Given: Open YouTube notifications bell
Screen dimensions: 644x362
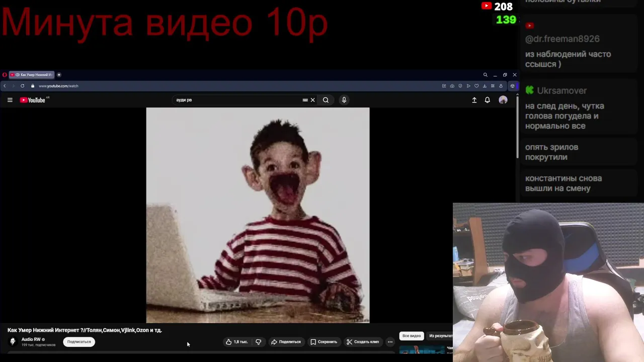Looking at the screenshot, I should [487, 100].
